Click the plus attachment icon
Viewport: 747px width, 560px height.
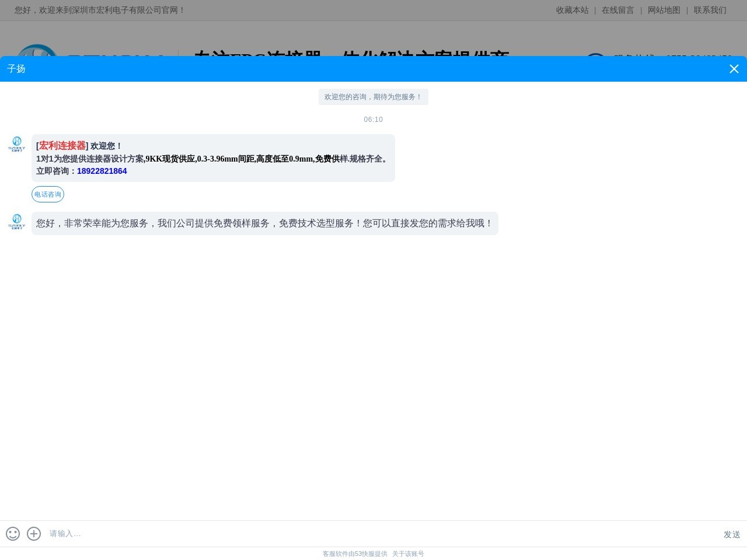tap(34, 534)
